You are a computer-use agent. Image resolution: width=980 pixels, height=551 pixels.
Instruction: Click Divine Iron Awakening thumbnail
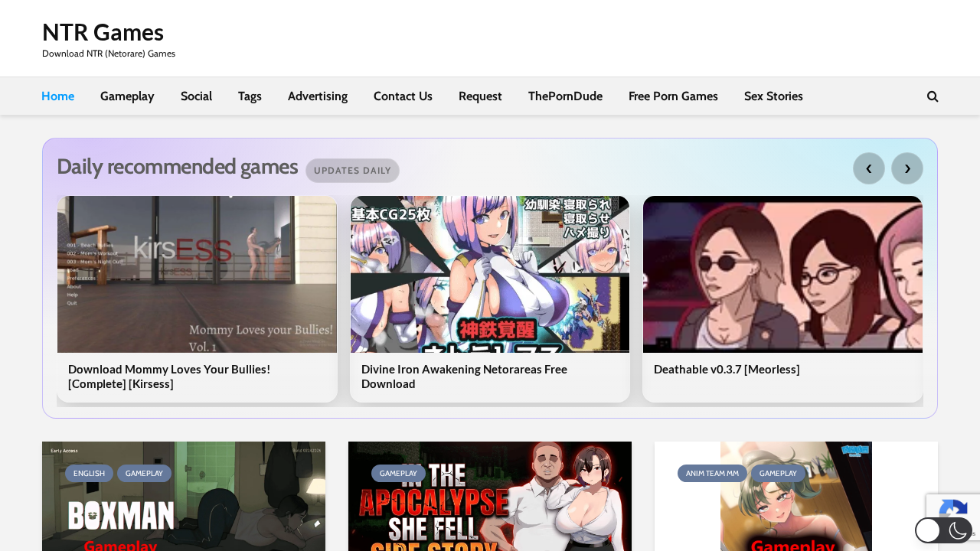point(490,274)
